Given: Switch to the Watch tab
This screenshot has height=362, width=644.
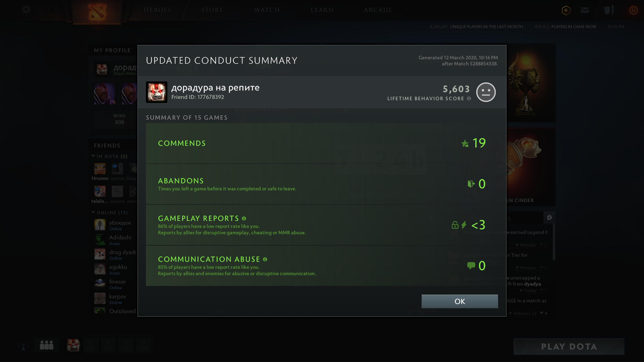Looking at the screenshot, I should tap(267, 10).
